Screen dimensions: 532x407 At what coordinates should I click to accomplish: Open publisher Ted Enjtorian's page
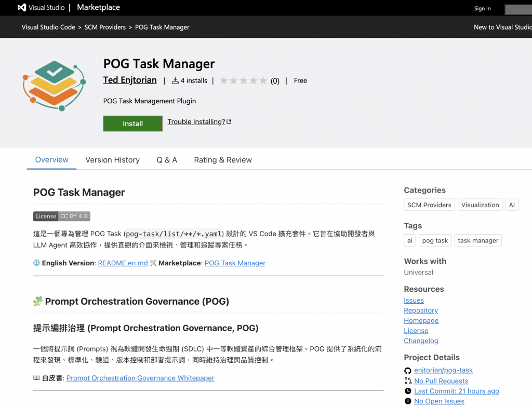[x=130, y=80]
